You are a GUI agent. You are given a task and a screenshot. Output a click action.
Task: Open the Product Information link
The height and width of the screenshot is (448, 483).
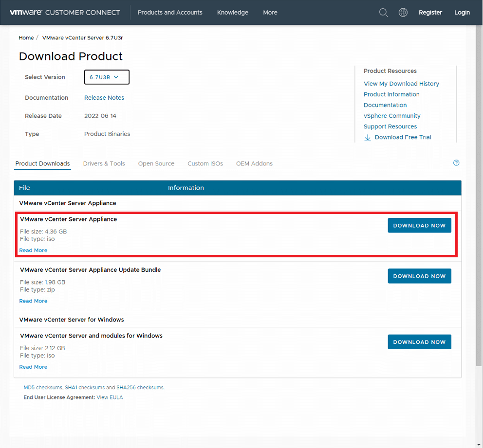pyautogui.click(x=391, y=94)
